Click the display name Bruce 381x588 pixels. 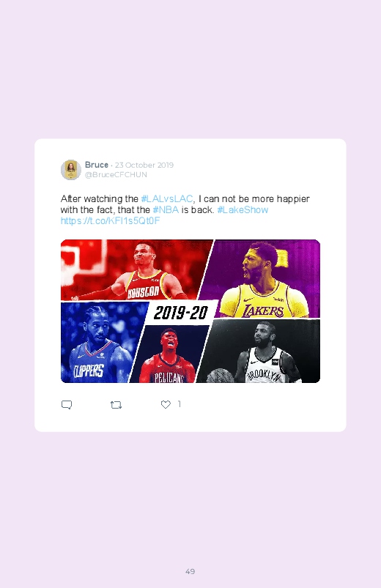(x=97, y=165)
